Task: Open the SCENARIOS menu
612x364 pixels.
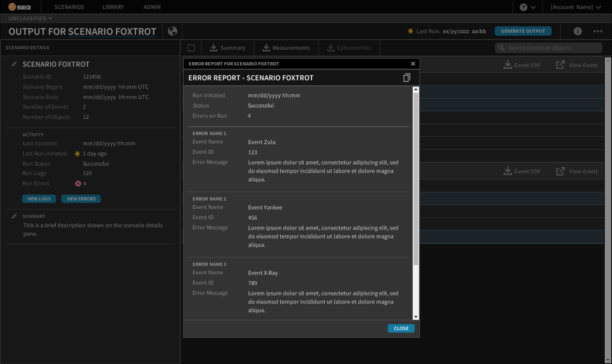Action: click(69, 7)
